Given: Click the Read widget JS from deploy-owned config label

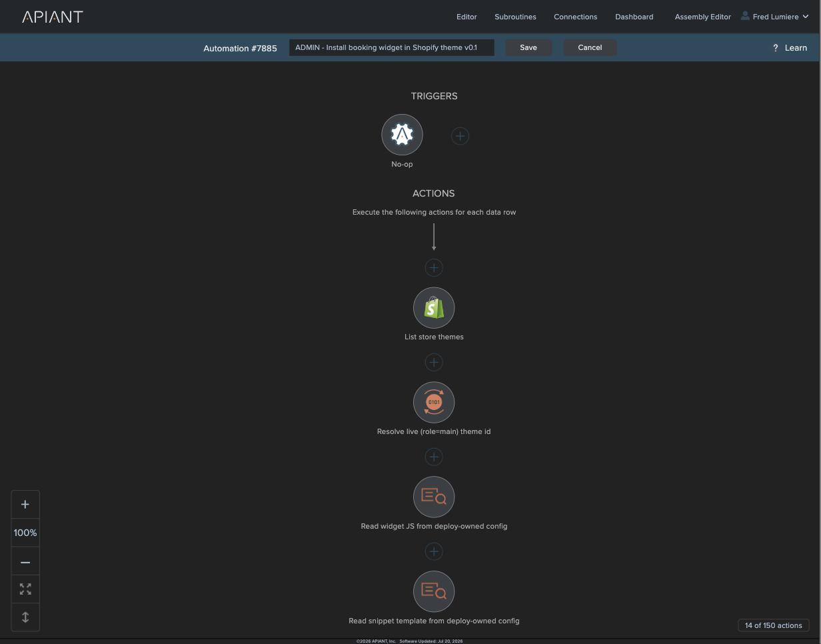Looking at the screenshot, I should tap(434, 526).
